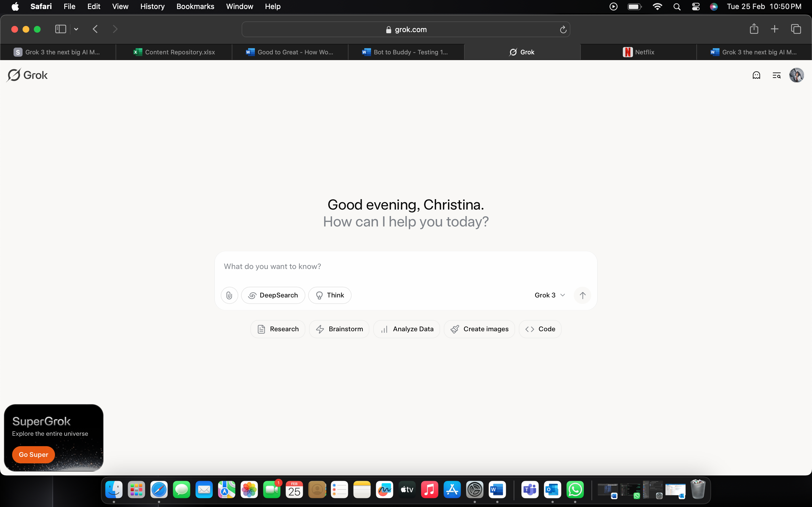Click Safari's reload page icon
The height and width of the screenshot is (507, 812).
563,30
